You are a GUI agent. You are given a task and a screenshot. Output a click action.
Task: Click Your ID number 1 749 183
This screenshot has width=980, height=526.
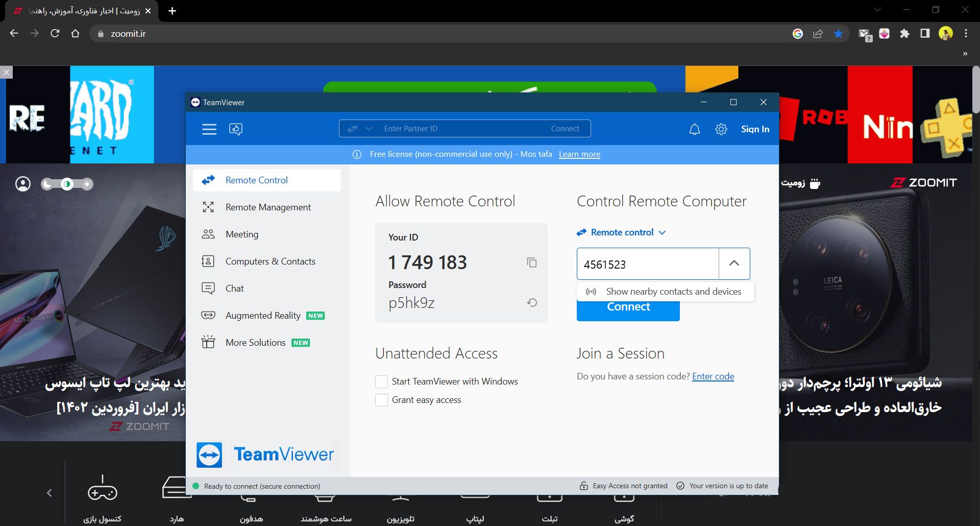[x=428, y=262]
